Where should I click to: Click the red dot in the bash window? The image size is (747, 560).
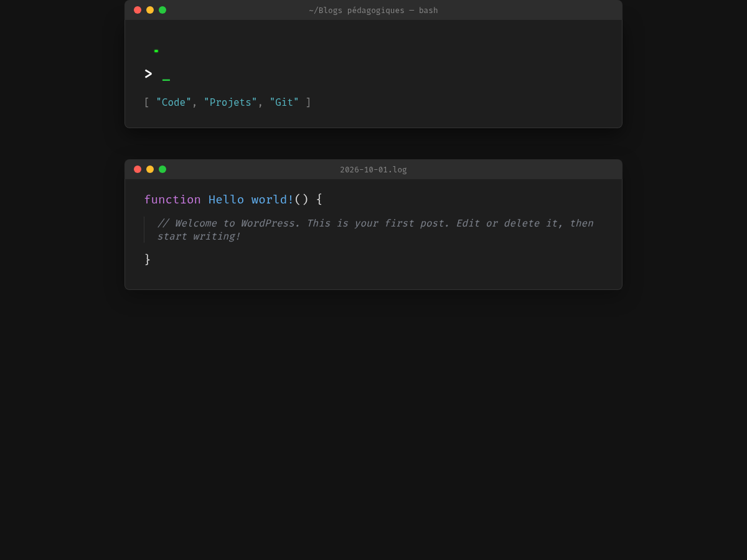click(x=138, y=10)
